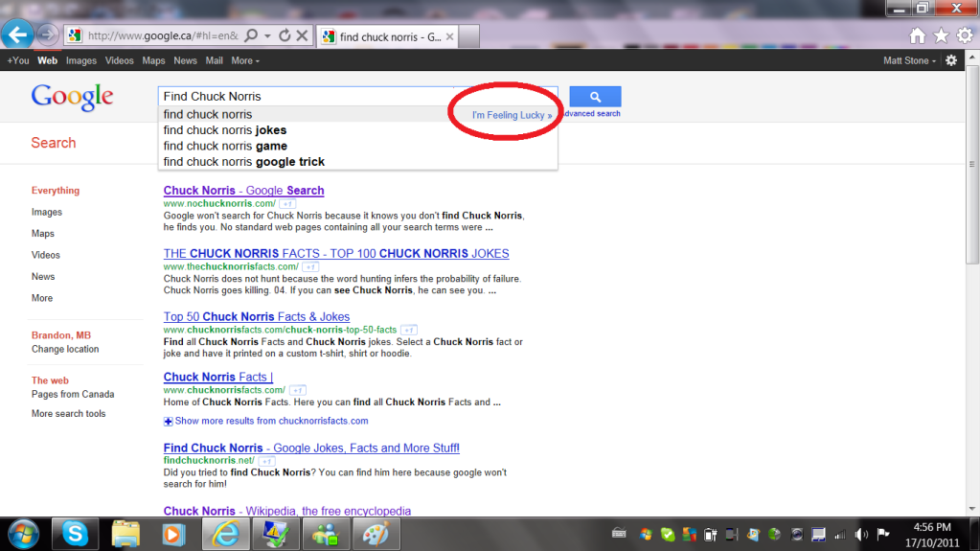Open Google options gear next to Matt Stone

[951, 60]
